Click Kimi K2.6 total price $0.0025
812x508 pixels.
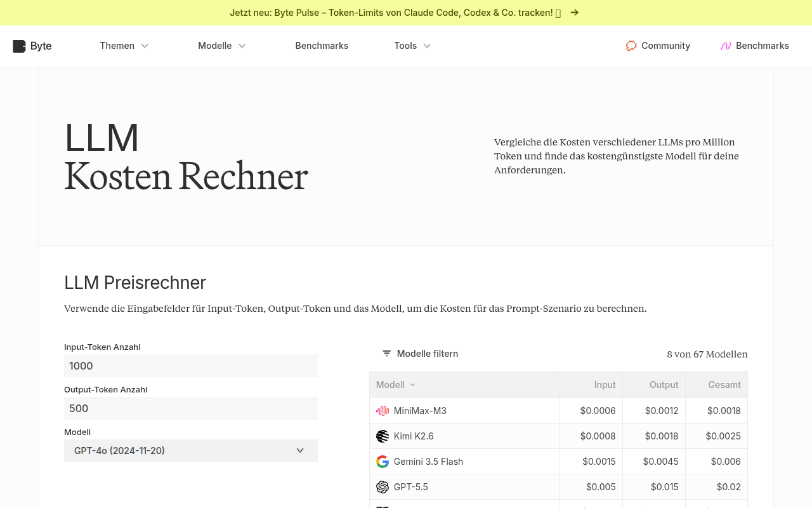click(723, 436)
